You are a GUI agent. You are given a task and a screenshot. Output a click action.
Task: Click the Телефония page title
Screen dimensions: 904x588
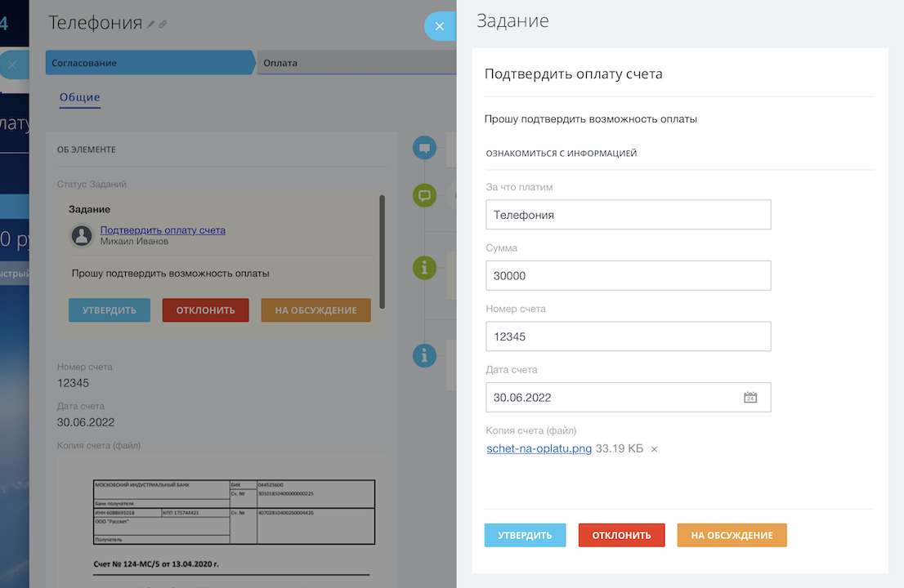95,23
